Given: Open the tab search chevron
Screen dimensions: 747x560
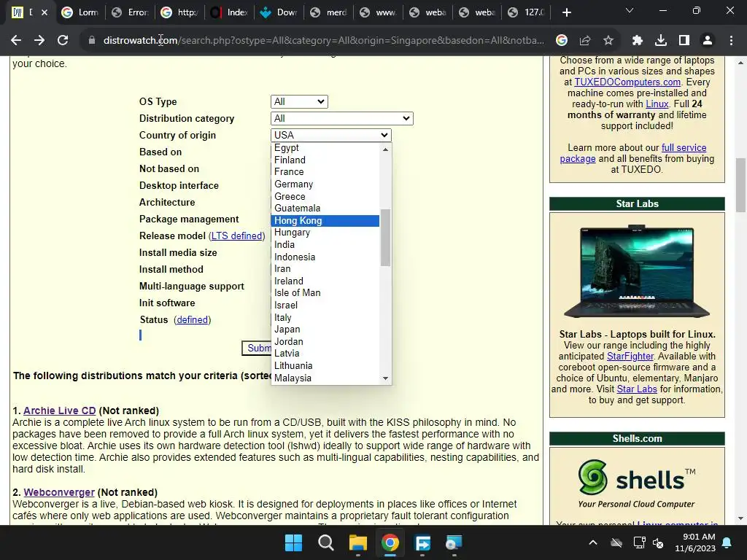Looking at the screenshot, I should pyautogui.click(x=630, y=10).
